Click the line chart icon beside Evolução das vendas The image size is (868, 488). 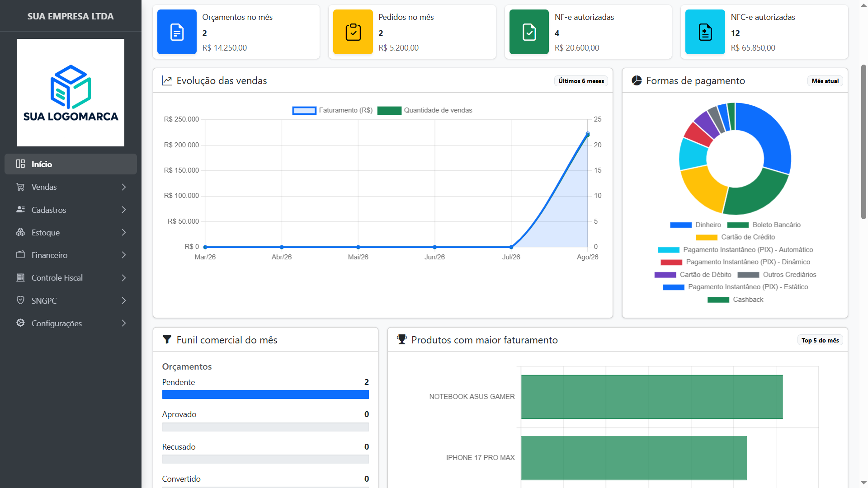click(167, 80)
